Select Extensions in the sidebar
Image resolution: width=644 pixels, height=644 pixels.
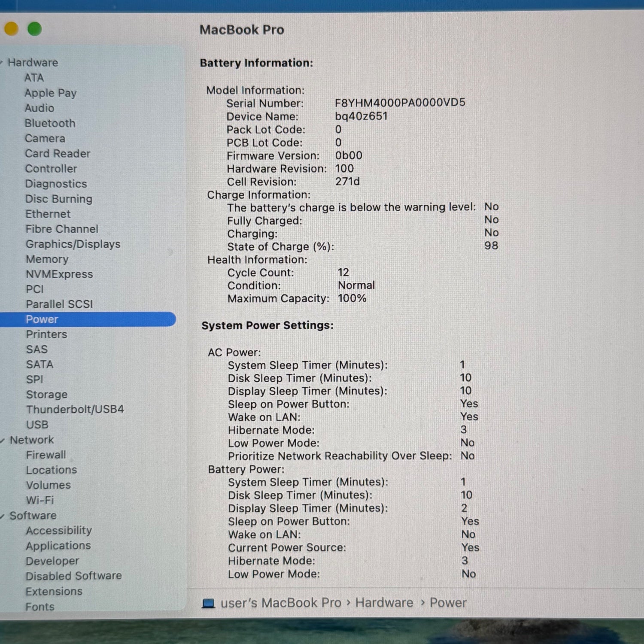[54, 592]
